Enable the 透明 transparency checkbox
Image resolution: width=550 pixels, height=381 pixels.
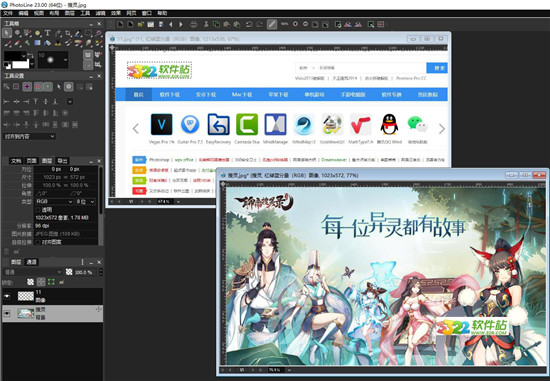pyautogui.click(x=38, y=209)
